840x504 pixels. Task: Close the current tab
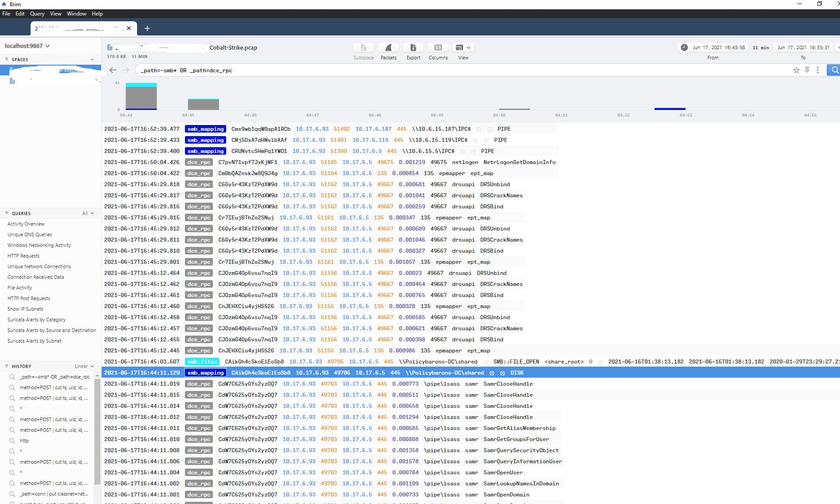pos(129,28)
